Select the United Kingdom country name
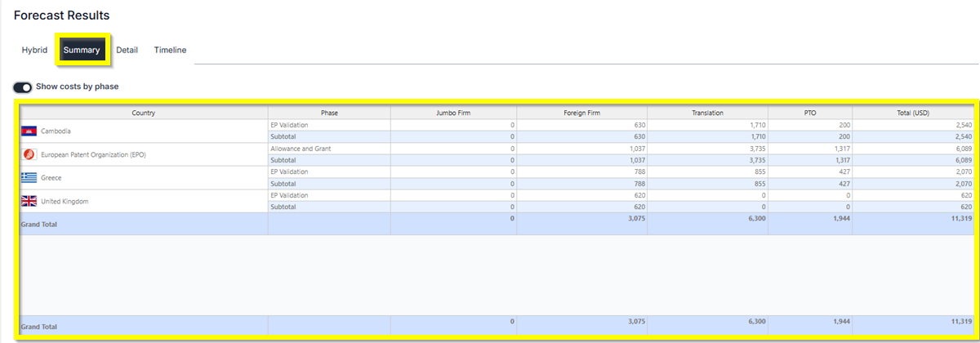 tap(65, 201)
